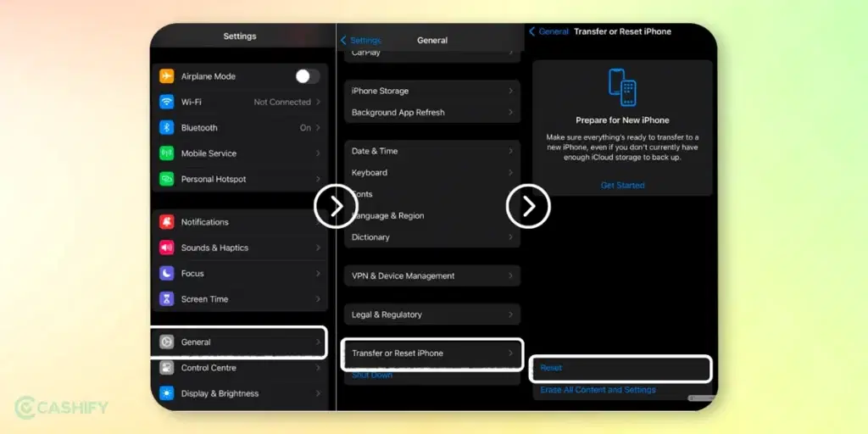
Task: Open iPhone Storage chevron
Action: (x=510, y=91)
